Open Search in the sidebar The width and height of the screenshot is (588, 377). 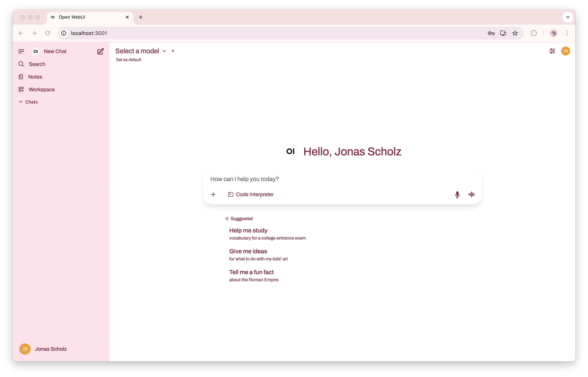click(37, 64)
